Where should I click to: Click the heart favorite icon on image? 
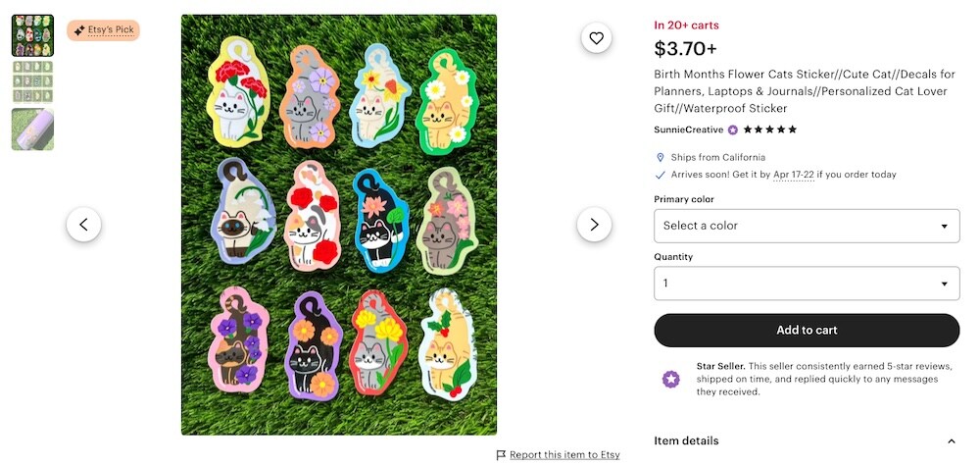pos(596,38)
